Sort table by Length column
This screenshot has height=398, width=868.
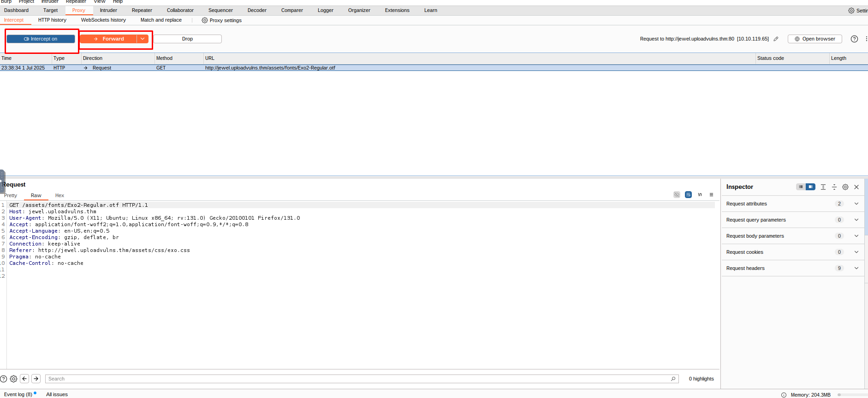click(x=848, y=59)
